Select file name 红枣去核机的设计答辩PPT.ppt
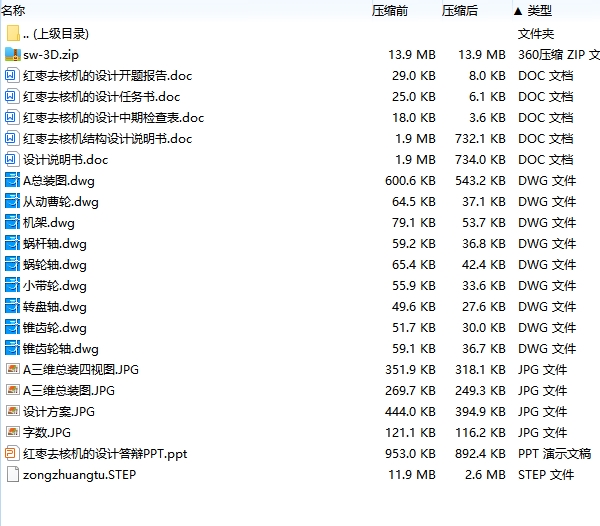 click(105, 454)
